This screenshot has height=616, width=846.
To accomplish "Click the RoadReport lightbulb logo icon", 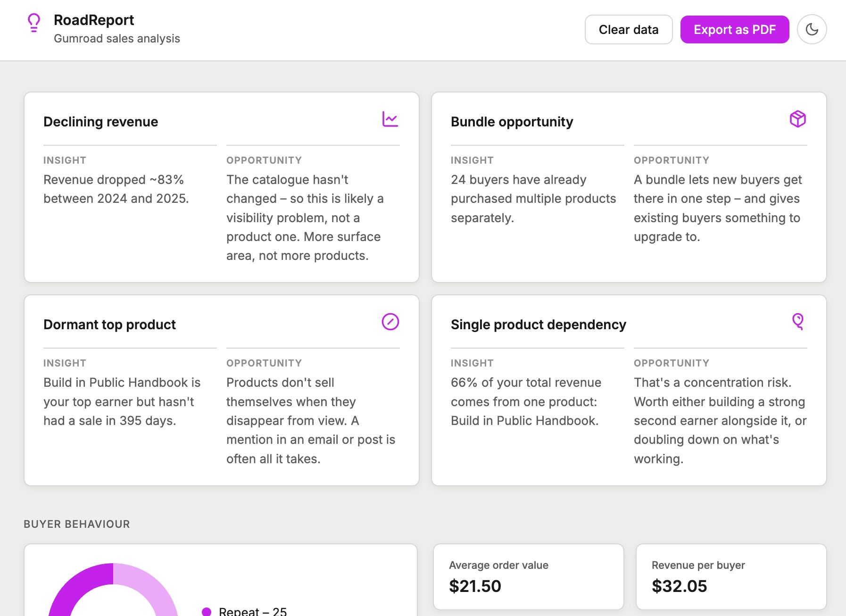I will click(34, 22).
